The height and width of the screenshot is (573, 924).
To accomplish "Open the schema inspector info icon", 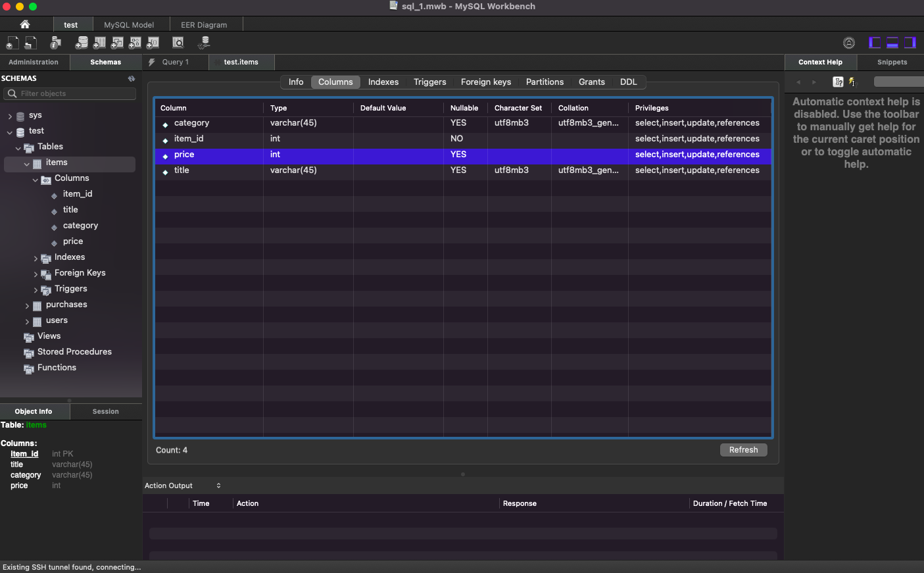I will [56, 43].
